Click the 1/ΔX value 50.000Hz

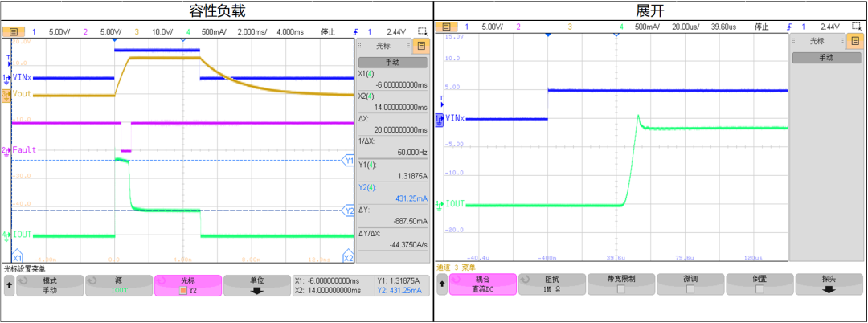412,152
